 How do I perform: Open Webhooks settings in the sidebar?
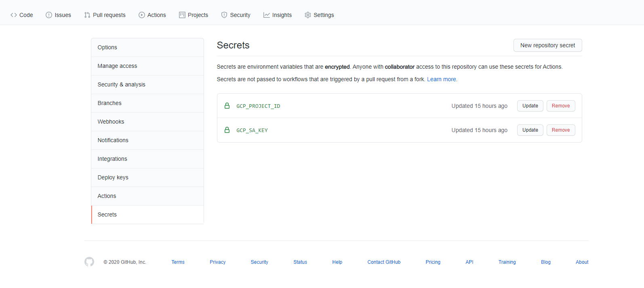tap(111, 122)
